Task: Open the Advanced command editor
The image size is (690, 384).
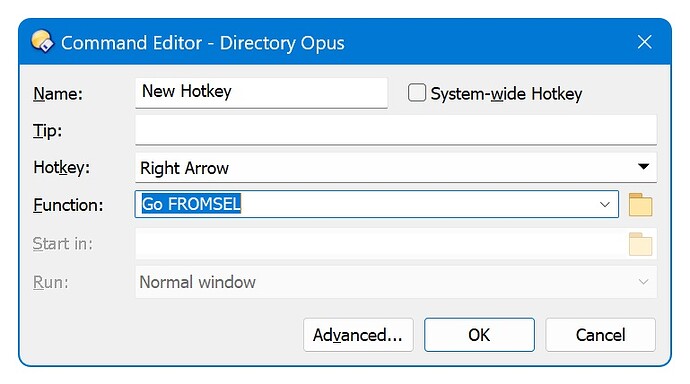Action: point(358,335)
